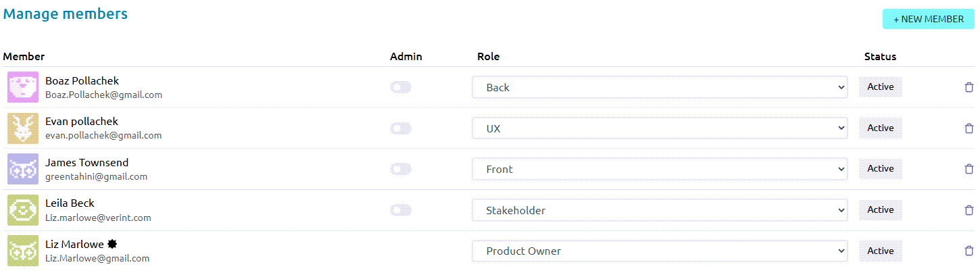This screenshot has width=980, height=275.
Task: Click trash icon in Leila Beck row
Action: [969, 210]
